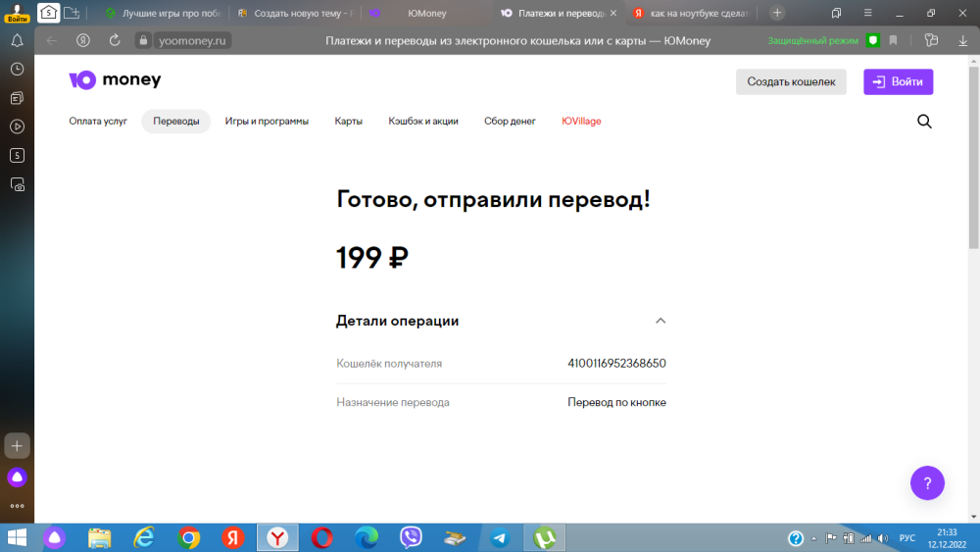This screenshot has height=552, width=980.
Task: Open Кэшбэк и акции section
Action: 423,122
